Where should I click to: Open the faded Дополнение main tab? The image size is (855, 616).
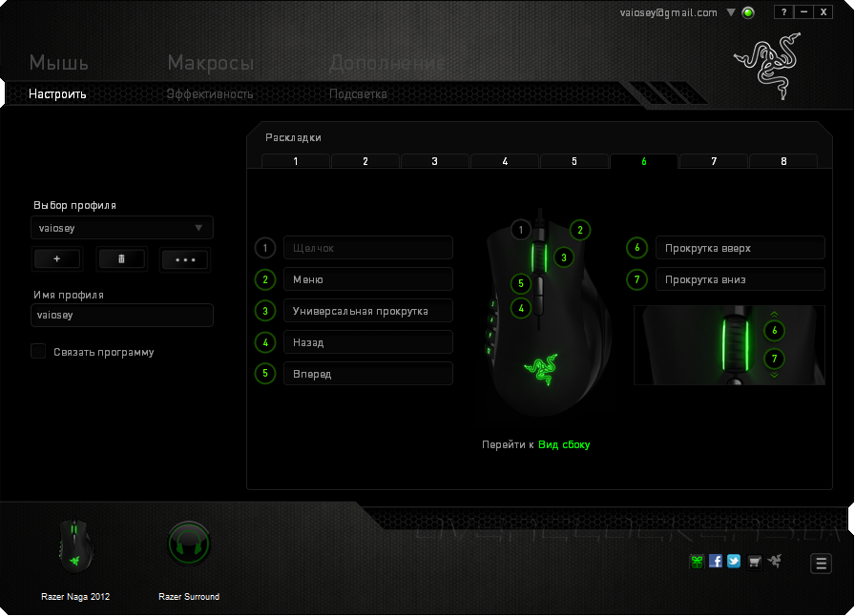coord(386,63)
